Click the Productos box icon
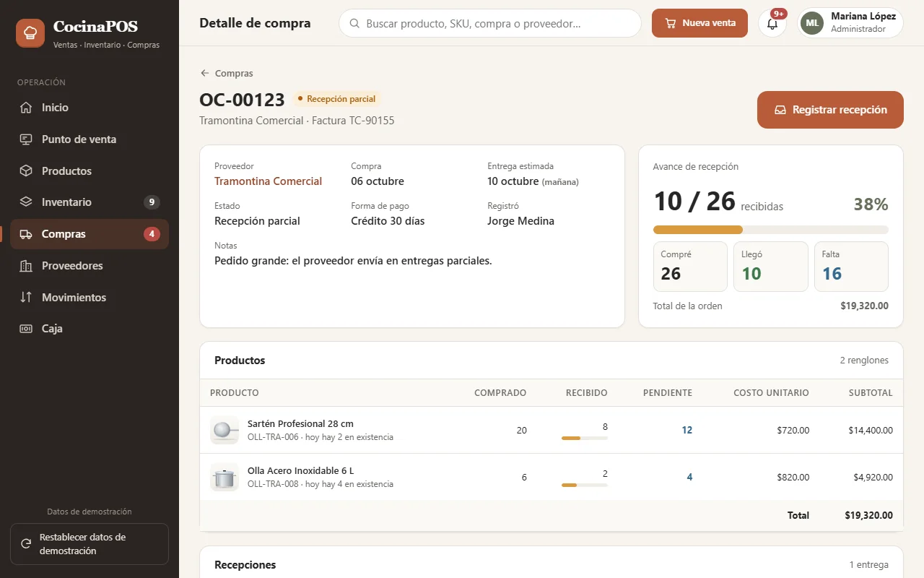 pyautogui.click(x=26, y=171)
